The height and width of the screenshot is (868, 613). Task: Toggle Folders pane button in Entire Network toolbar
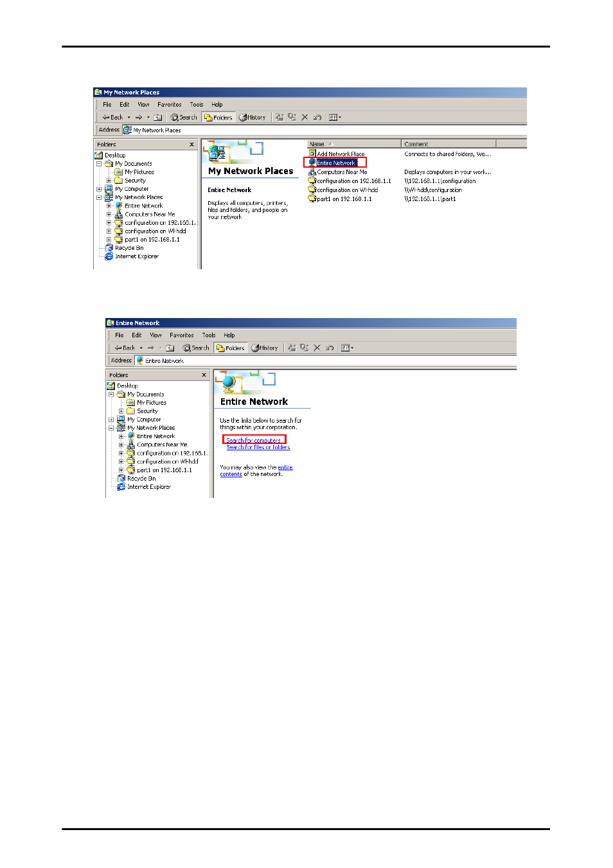230,348
